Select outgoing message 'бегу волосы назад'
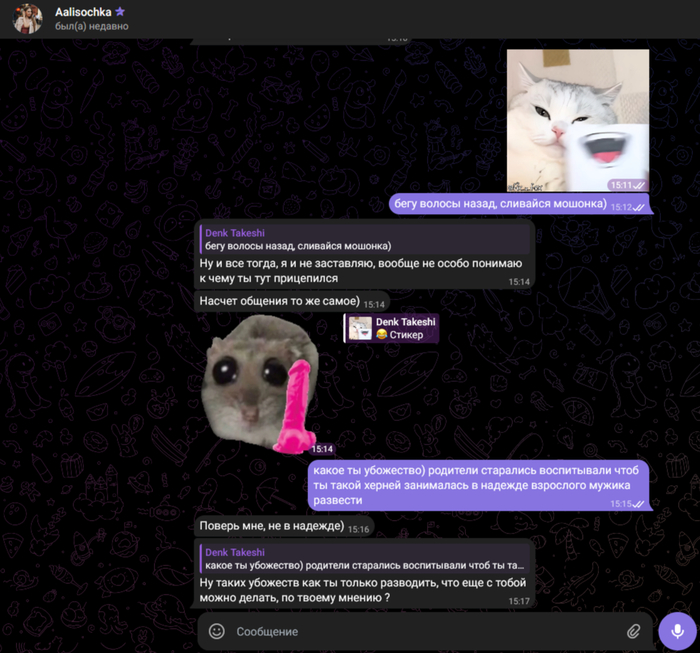700x653 pixels. tap(498, 205)
